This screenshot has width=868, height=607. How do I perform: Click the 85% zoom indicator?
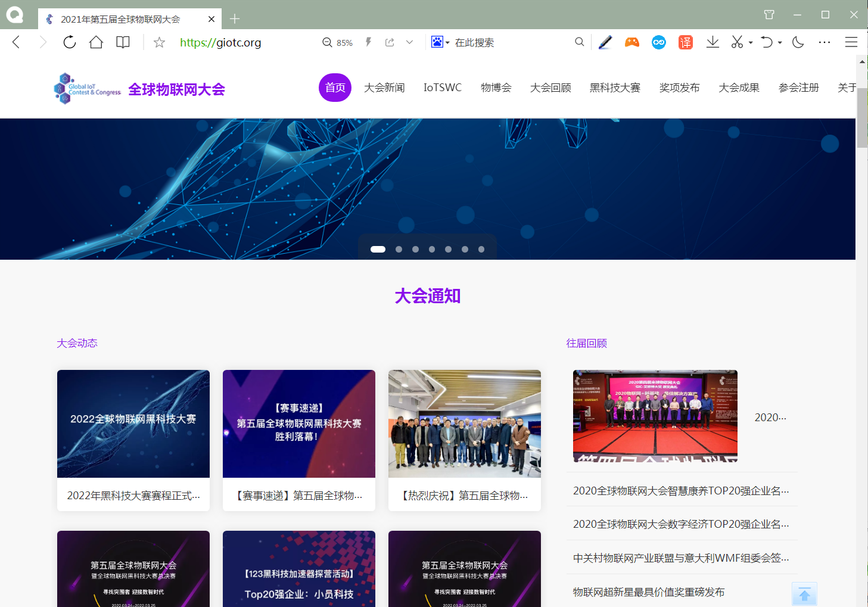point(338,43)
